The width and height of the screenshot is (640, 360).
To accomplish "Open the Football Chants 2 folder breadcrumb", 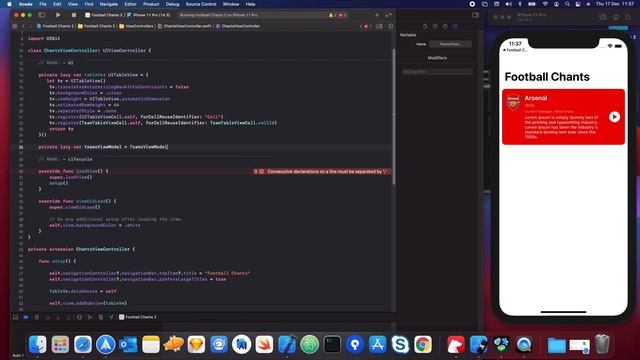I will tap(96, 26).
